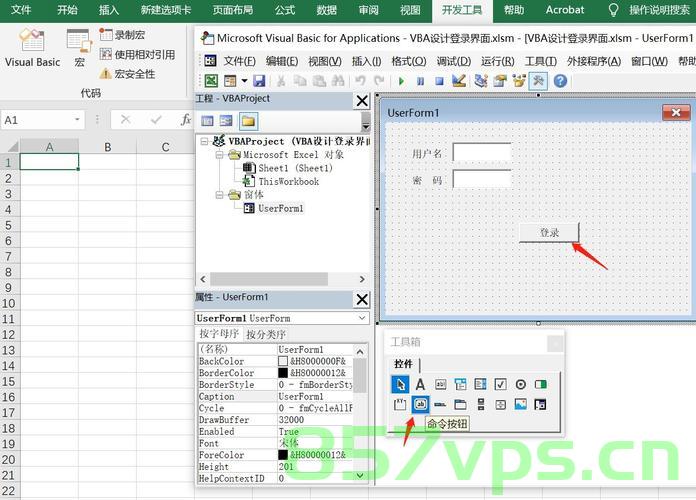Select UserForm1 in project tree
696x500 pixels.
[274, 208]
